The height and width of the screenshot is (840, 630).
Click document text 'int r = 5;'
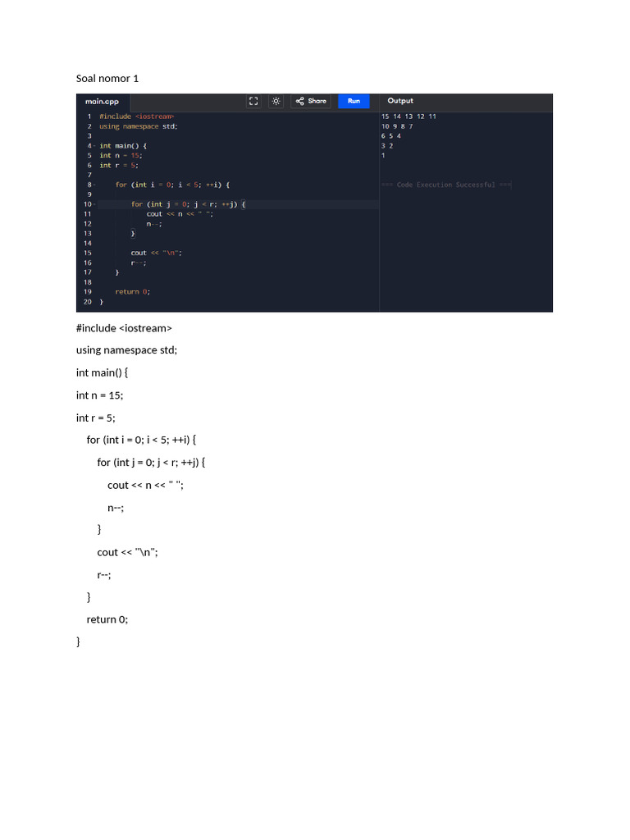(95, 418)
